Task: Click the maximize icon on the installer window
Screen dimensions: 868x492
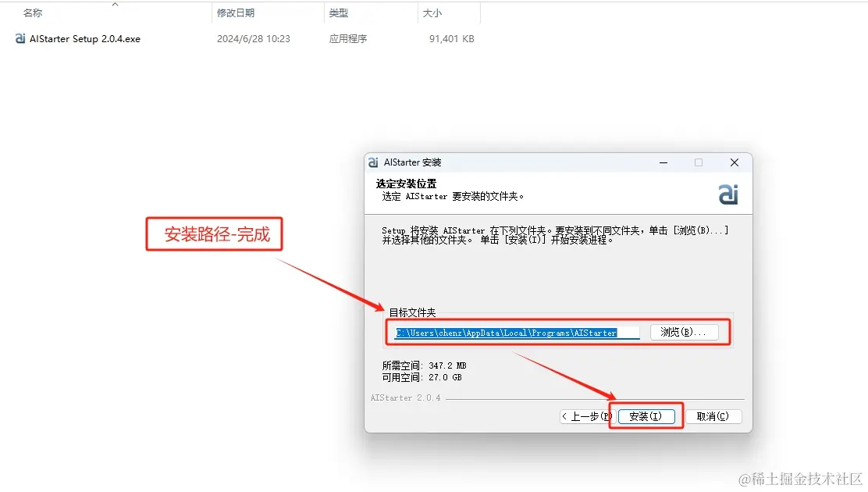Action: pos(699,162)
